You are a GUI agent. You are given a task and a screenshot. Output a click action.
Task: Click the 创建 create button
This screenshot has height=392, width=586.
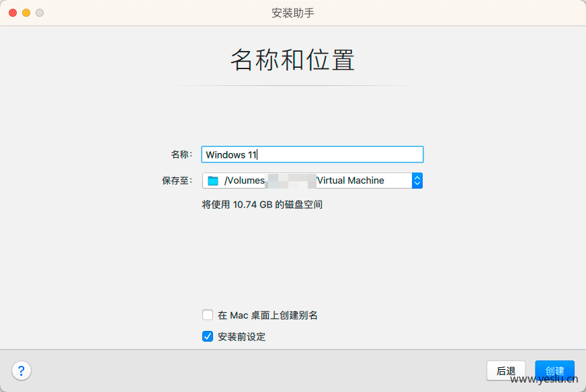554,371
